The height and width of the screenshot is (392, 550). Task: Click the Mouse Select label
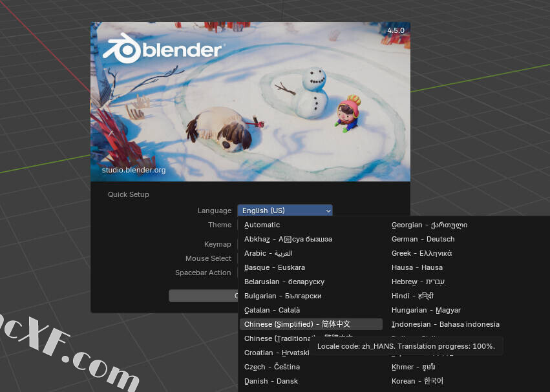coord(208,258)
